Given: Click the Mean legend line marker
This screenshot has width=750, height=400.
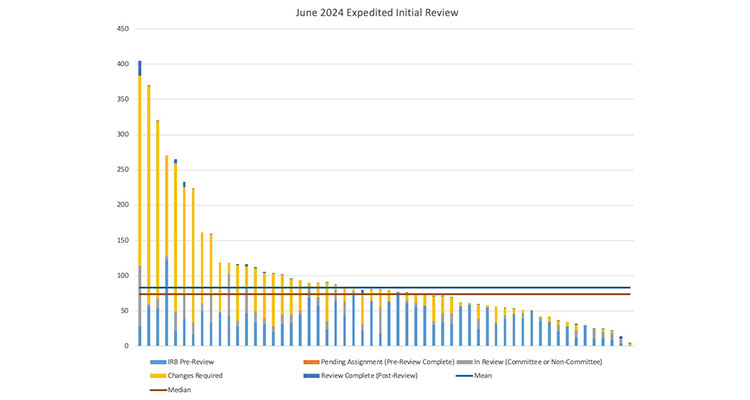Looking at the screenshot, I should click(466, 376).
